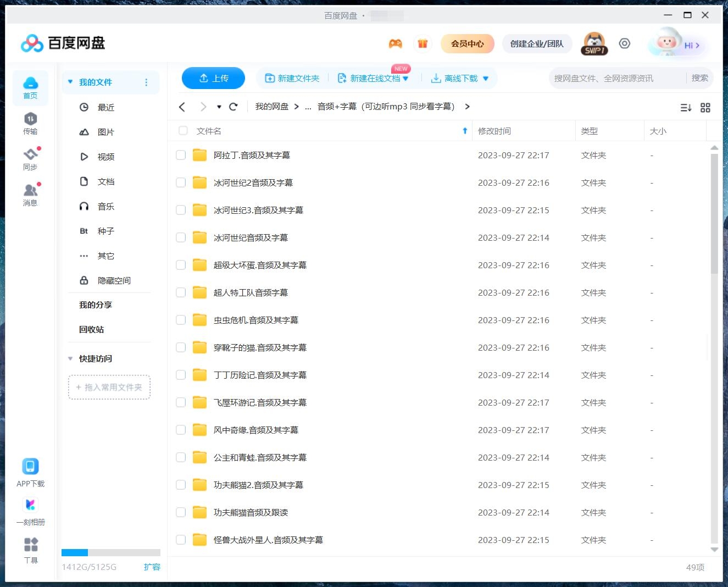Open the settings gear at top right

click(624, 43)
